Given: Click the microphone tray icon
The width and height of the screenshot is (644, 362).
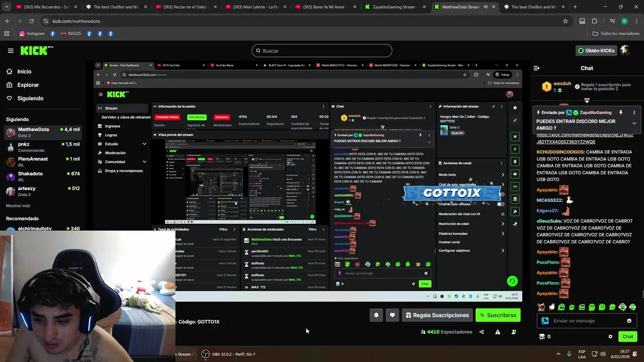Looking at the screenshot, I should click(569, 354).
